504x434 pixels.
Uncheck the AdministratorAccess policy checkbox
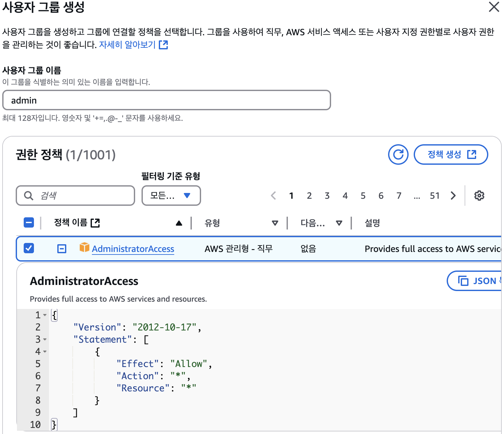point(29,248)
